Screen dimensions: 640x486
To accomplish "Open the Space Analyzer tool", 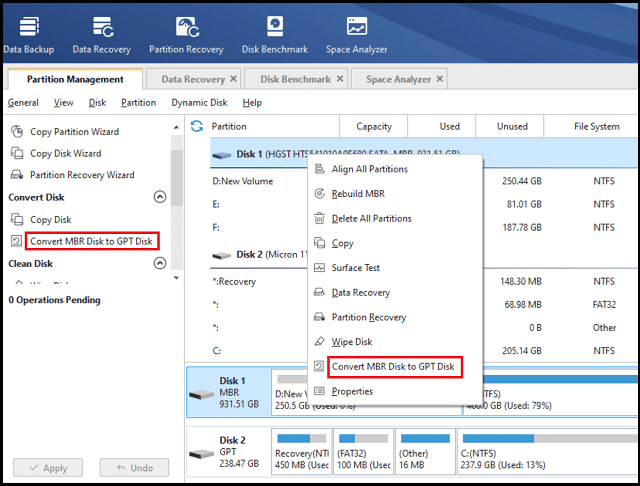I will [x=356, y=35].
